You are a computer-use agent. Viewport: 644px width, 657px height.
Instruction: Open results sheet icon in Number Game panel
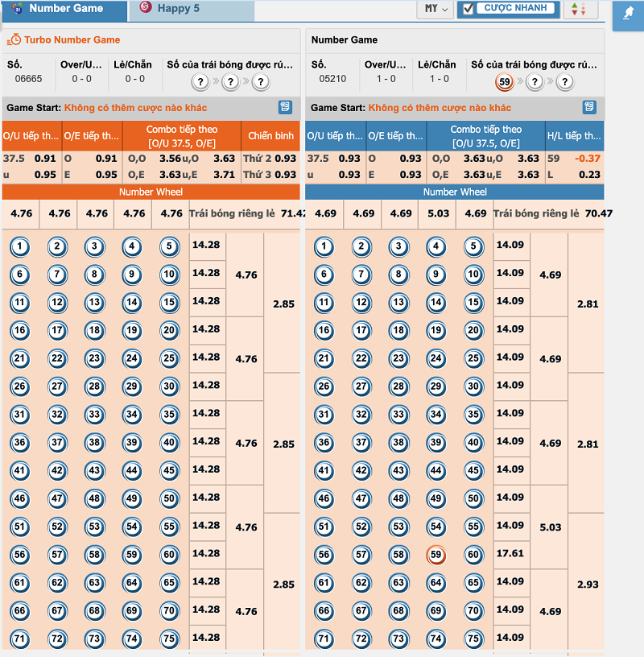589,107
